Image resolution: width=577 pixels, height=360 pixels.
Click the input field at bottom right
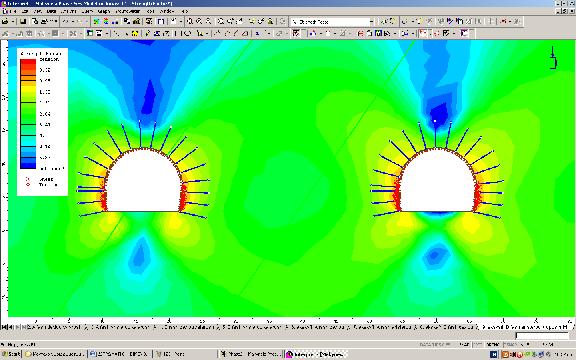click(542, 335)
